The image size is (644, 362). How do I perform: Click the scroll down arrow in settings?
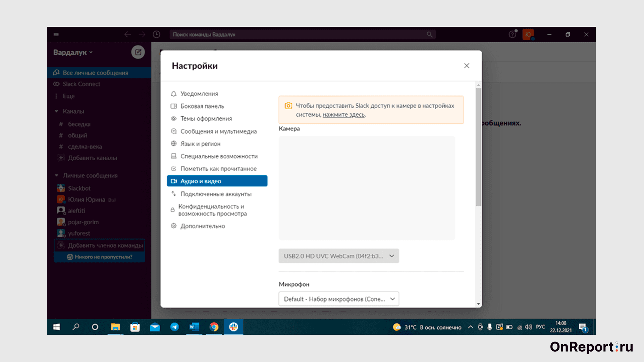click(x=478, y=304)
